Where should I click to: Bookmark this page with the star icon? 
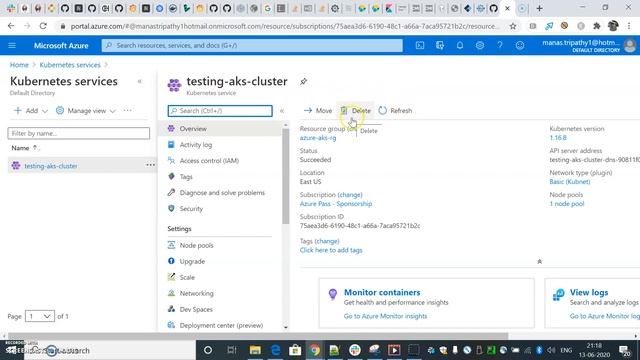(513, 26)
